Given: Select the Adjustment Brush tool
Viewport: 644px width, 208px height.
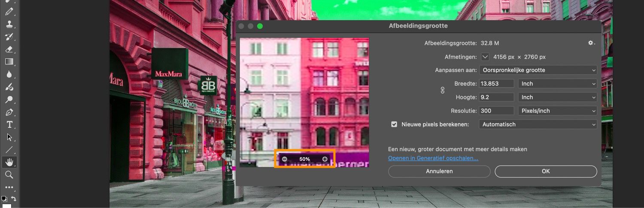Looking at the screenshot, I should point(9,87).
